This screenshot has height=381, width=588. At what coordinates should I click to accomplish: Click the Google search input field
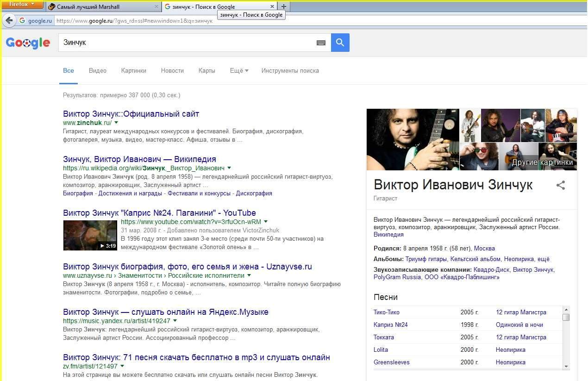[185, 43]
